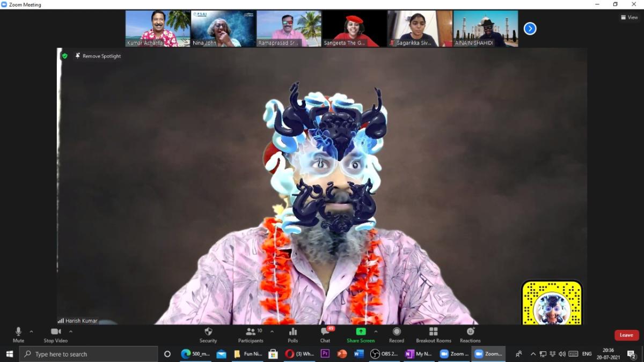Start recording with the Record icon
644x362 pixels.
click(x=396, y=332)
